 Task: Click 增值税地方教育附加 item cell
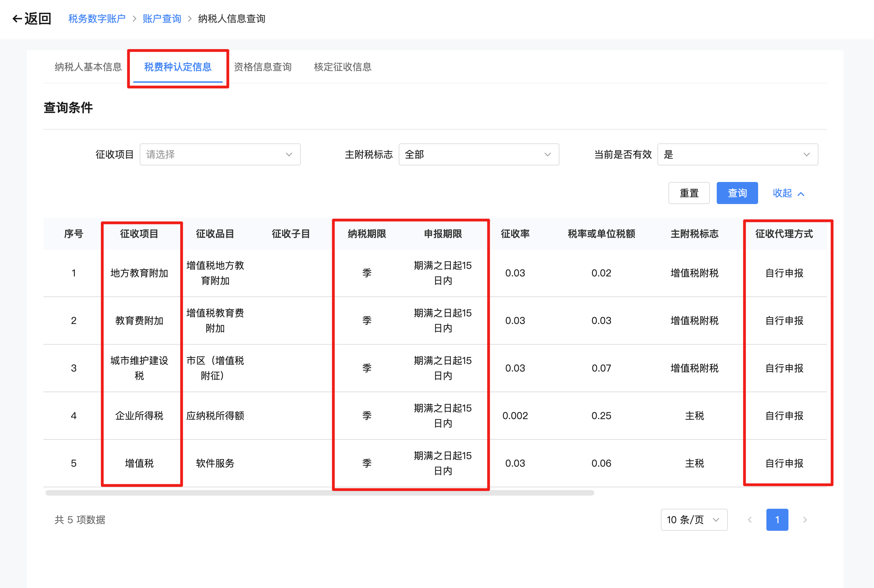(215, 273)
